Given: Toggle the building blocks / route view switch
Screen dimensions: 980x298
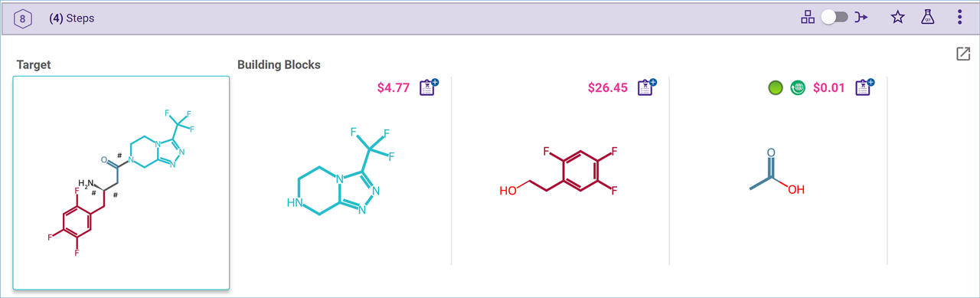Looking at the screenshot, I should tap(835, 18).
